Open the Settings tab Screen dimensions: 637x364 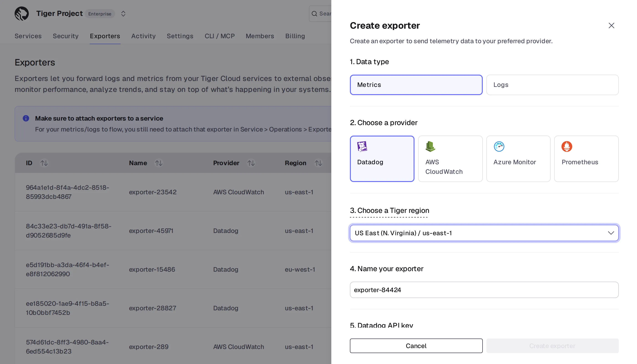click(x=180, y=36)
